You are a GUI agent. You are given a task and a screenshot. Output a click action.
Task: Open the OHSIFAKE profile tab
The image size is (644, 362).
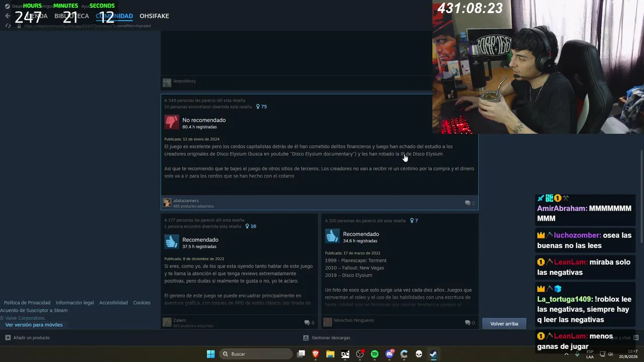(x=154, y=16)
